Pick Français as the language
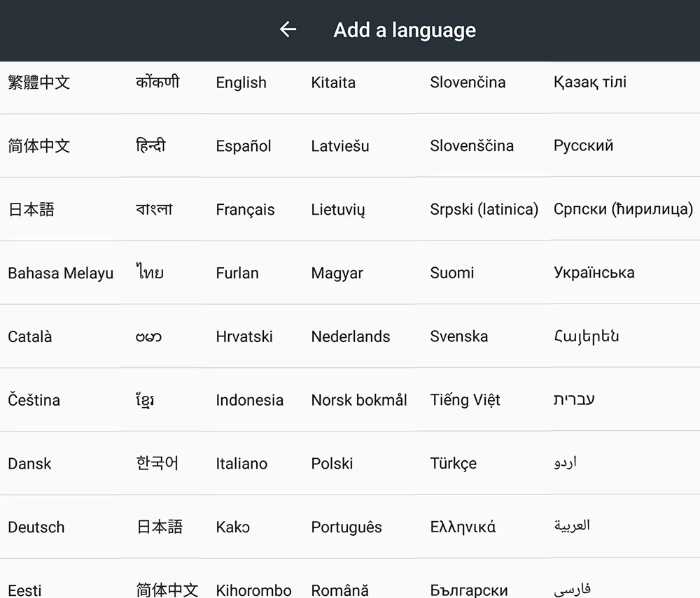 pos(245,210)
